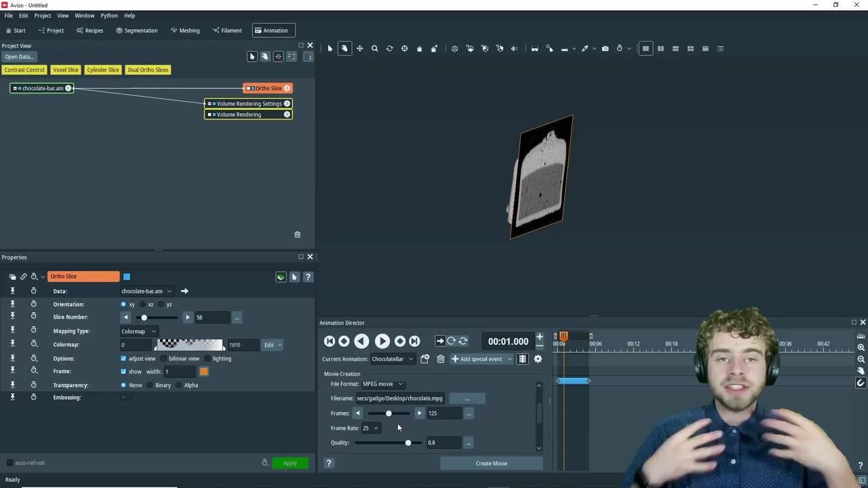868x488 pixels.
Task: Click the orange frame color swatch
Action: 203,371
